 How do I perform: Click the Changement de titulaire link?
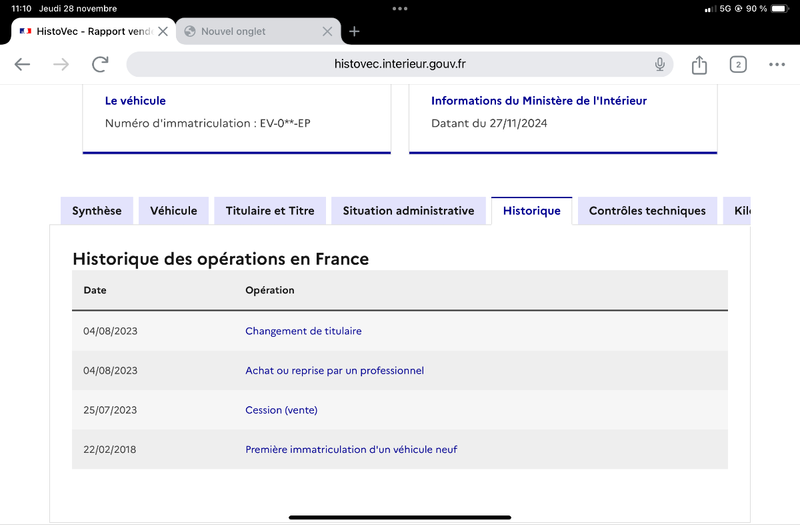click(304, 331)
